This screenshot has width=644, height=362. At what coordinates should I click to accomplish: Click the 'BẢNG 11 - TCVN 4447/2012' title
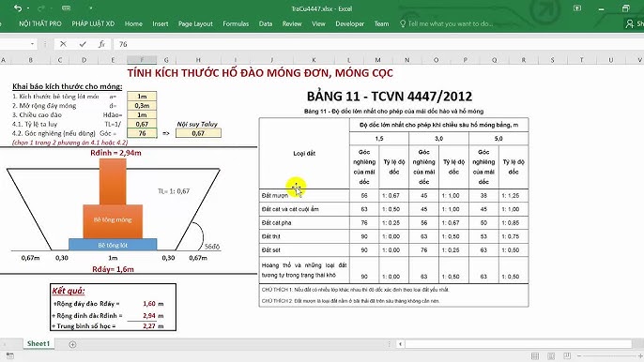(x=390, y=97)
